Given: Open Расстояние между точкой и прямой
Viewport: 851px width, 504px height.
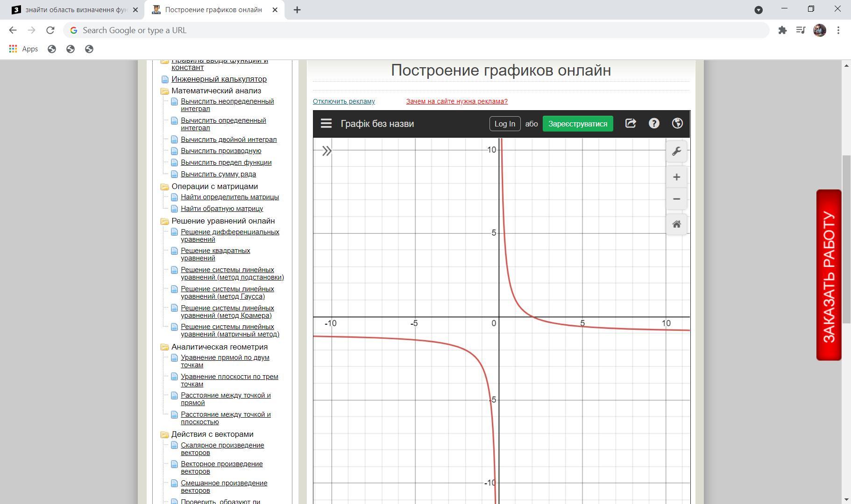Looking at the screenshot, I should pos(226,399).
